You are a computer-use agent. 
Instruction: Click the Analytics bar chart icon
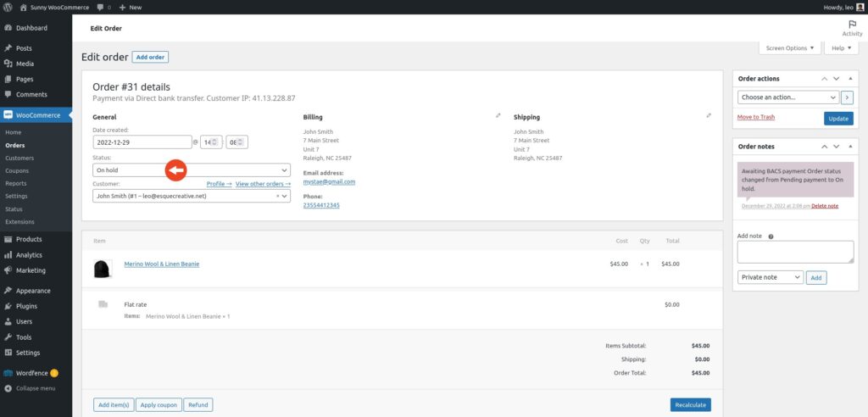[8, 255]
